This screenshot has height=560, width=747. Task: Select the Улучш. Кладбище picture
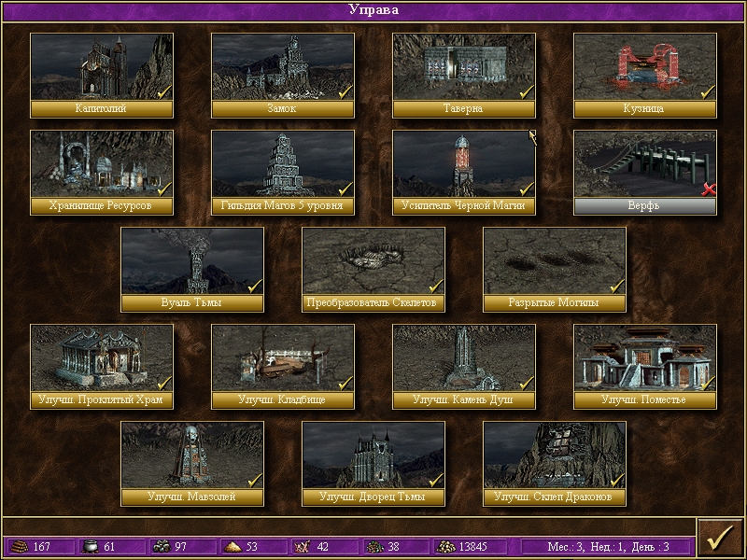coord(283,358)
